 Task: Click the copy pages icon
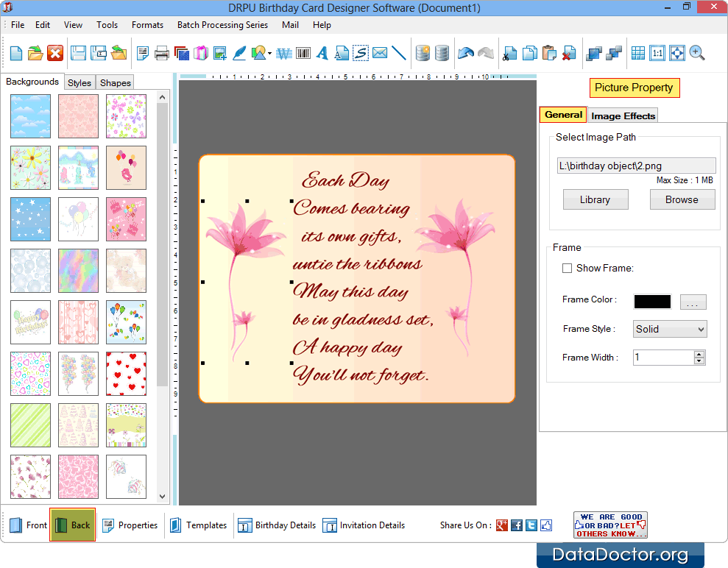point(529,54)
